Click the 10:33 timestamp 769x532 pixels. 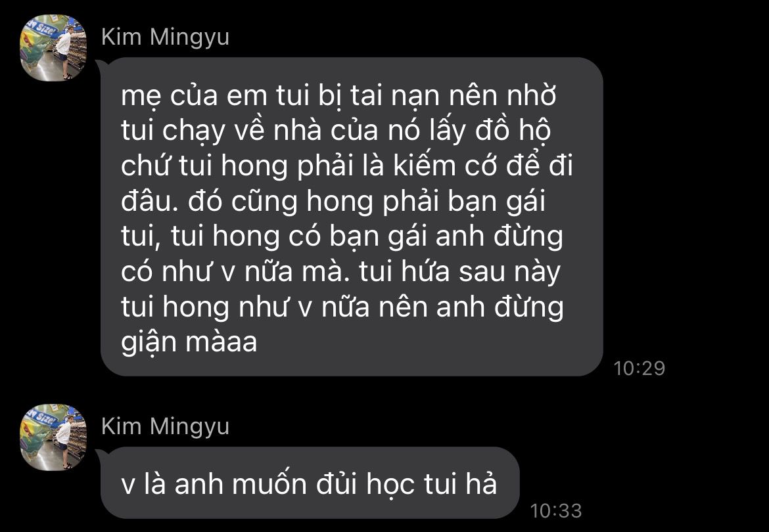point(555,511)
